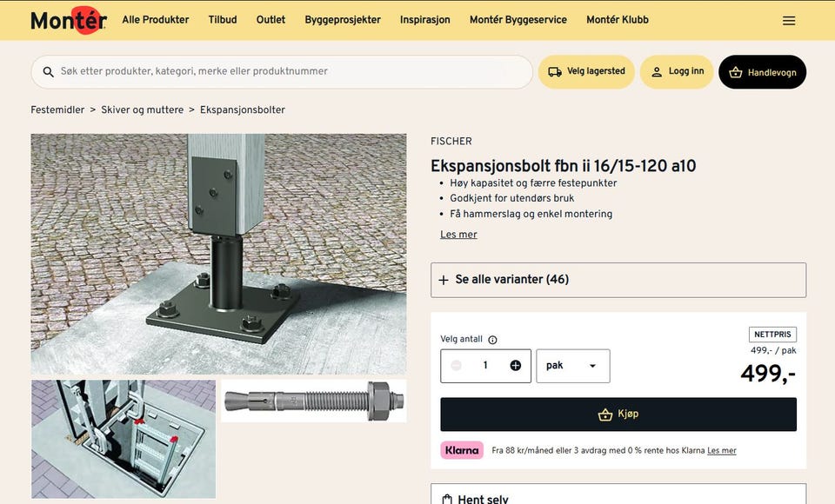Select the Hent selv option
The image size is (835, 504).
pyautogui.click(x=618, y=494)
